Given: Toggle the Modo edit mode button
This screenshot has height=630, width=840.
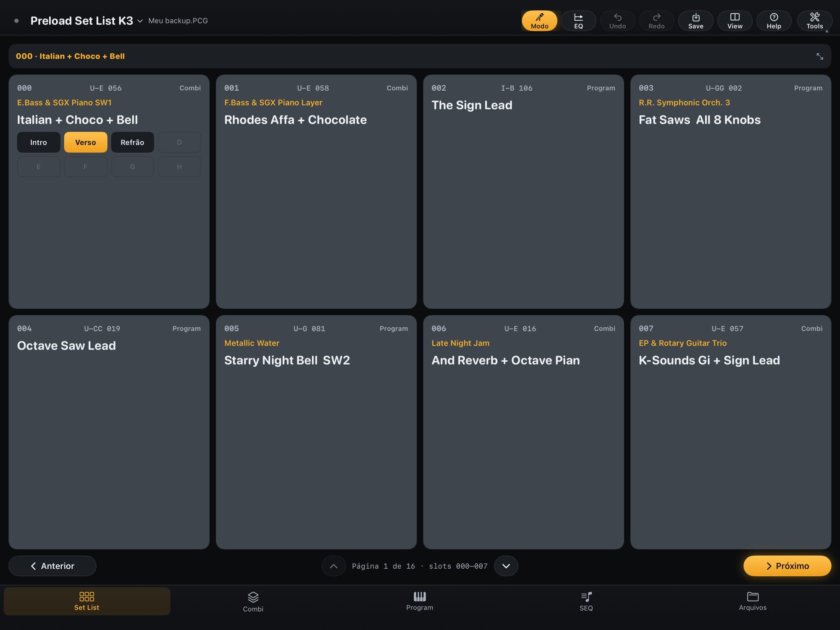Looking at the screenshot, I should [x=539, y=21].
